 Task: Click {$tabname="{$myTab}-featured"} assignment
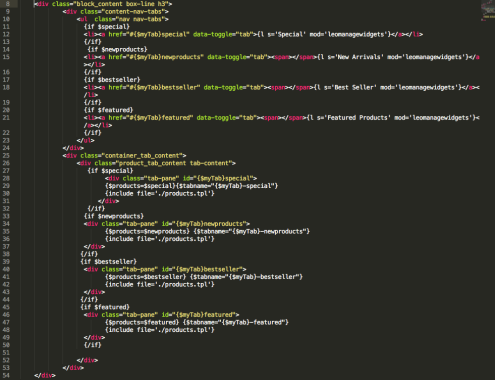click(236, 322)
